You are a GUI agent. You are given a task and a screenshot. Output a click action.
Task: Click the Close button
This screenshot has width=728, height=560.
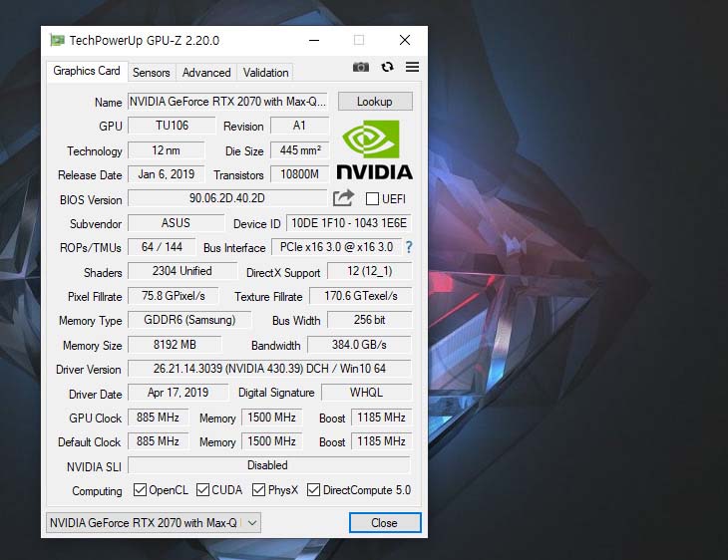(x=385, y=523)
